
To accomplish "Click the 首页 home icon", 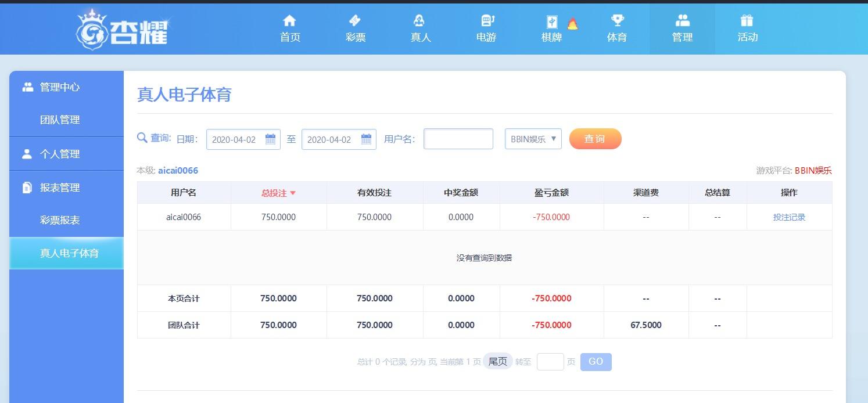I will point(289,21).
